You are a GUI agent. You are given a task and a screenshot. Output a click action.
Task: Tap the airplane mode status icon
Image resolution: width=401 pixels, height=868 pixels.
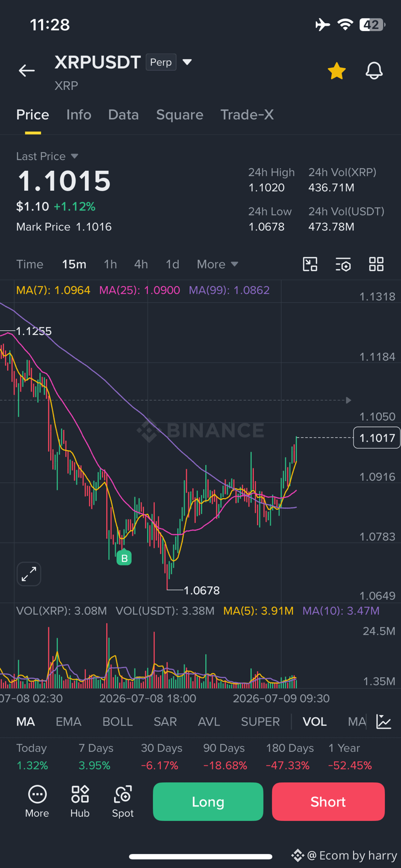[x=323, y=24]
